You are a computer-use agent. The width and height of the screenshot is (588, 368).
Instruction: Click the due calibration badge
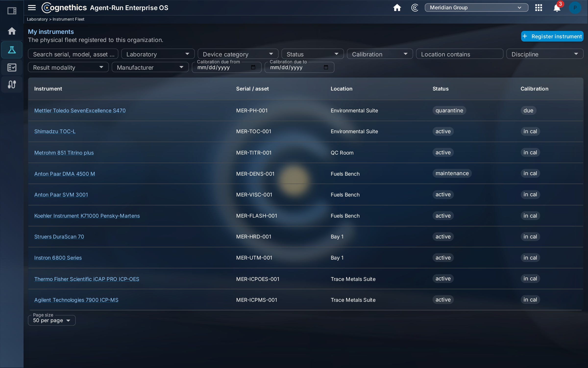(x=528, y=110)
